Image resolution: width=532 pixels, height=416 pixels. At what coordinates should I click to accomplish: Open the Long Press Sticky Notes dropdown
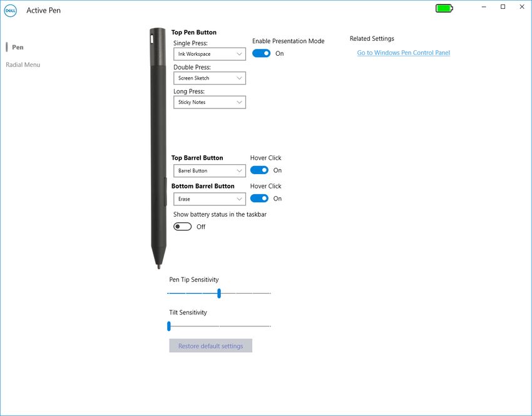pyautogui.click(x=209, y=102)
